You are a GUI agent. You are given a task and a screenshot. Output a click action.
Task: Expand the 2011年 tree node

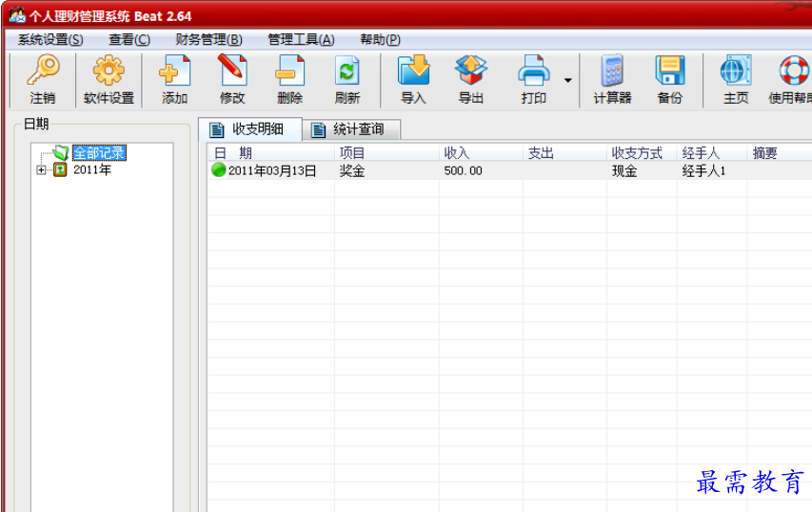coord(41,169)
